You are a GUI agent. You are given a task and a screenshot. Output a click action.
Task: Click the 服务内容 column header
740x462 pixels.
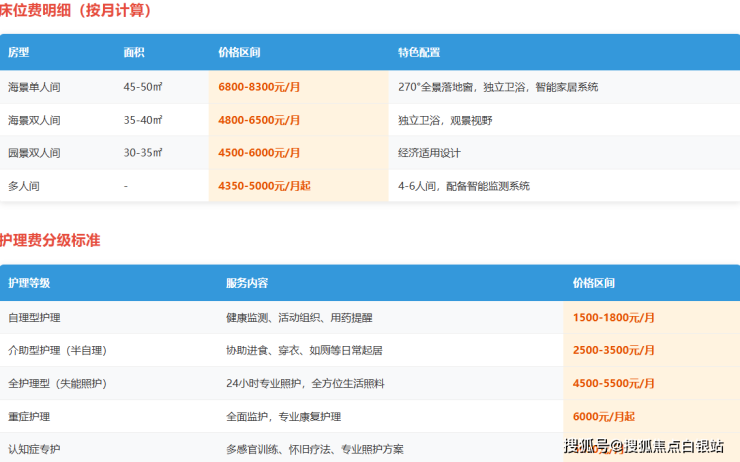(x=247, y=284)
